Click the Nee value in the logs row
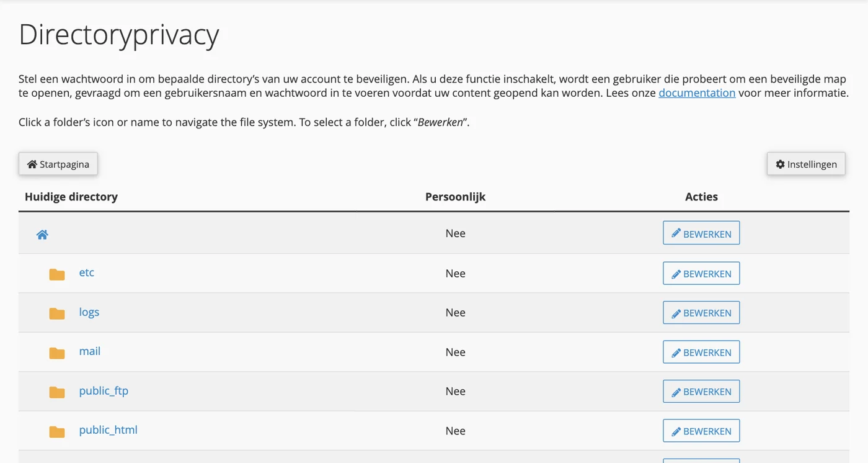This screenshot has width=868, height=463. pyautogui.click(x=456, y=312)
